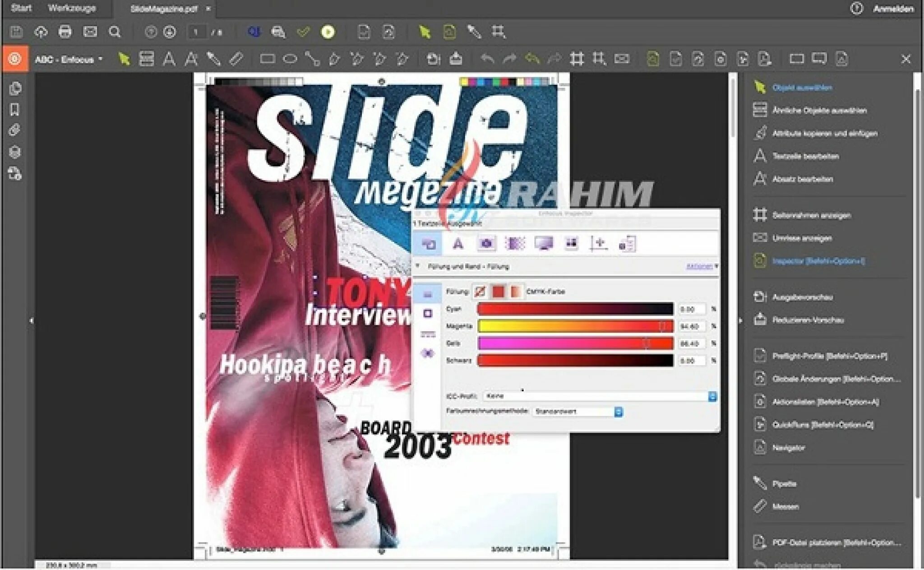Viewport: 924px width, 570px height.
Task: Click the Preflight-Profile entry icon
Action: tap(760, 356)
